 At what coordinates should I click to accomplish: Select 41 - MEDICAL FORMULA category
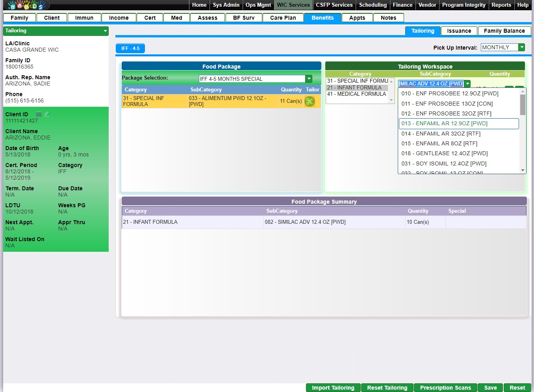click(x=356, y=94)
